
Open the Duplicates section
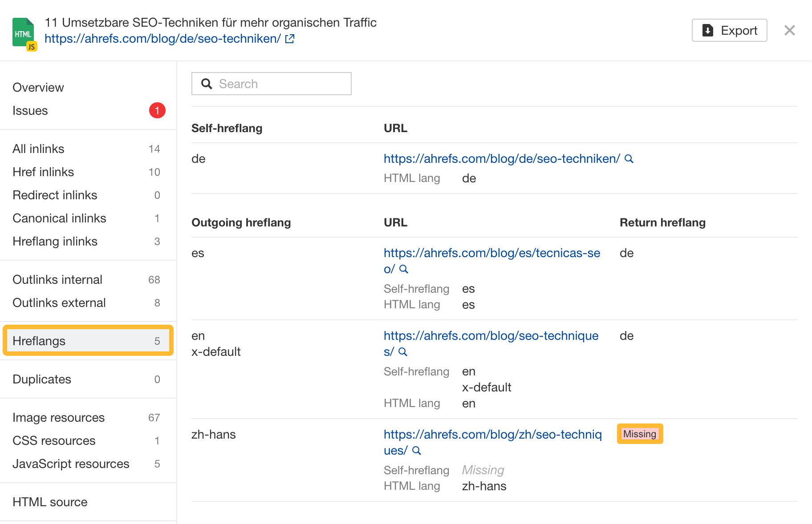point(41,379)
